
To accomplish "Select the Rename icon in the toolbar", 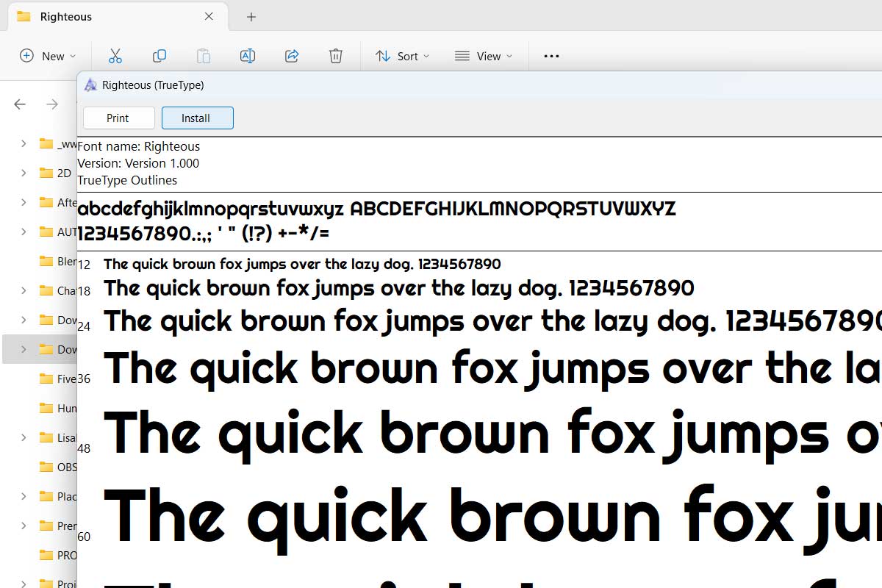I will (248, 55).
